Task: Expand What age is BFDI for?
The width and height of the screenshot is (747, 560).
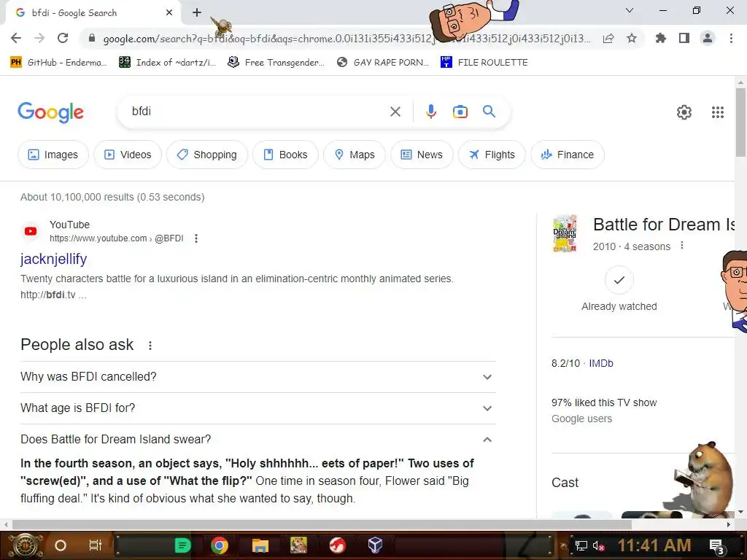Action: pyautogui.click(x=258, y=408)
